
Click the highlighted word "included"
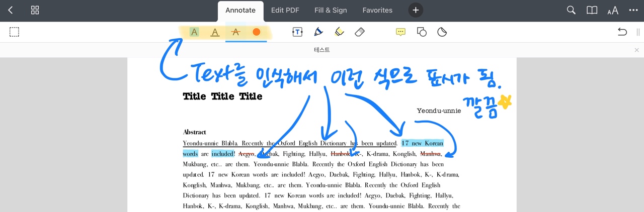click(x=222, y=154)
